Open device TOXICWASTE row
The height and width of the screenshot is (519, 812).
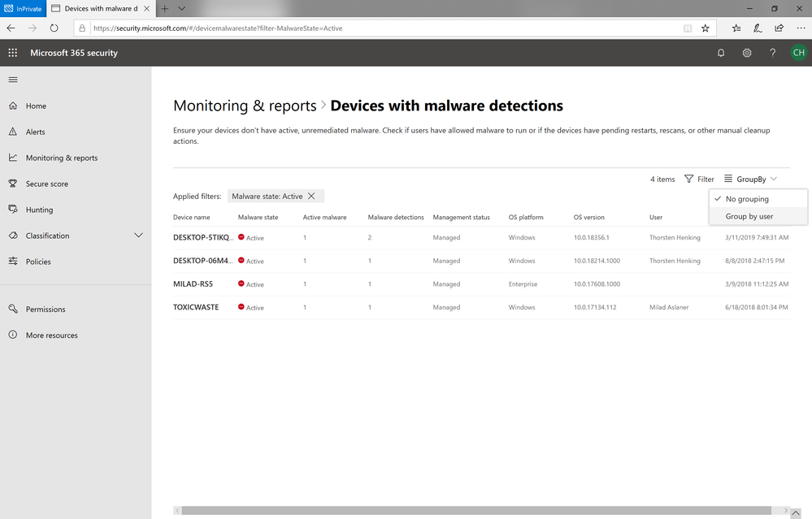[x=481, y=307]
